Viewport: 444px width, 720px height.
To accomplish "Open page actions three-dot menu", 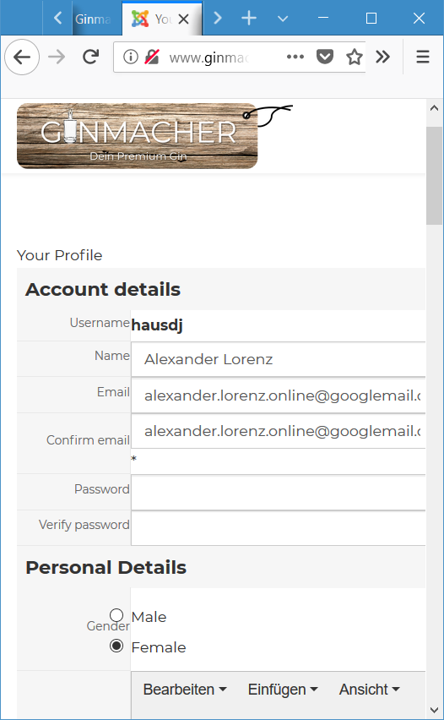I will coord(295,57).
